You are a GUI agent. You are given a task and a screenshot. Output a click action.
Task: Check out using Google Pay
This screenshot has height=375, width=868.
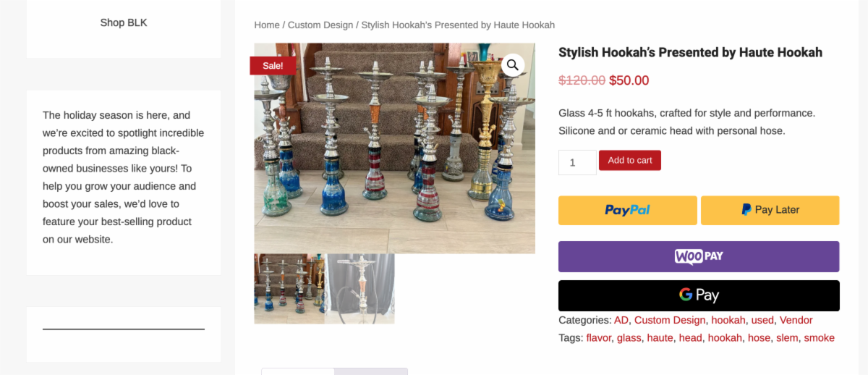[699, 295]
